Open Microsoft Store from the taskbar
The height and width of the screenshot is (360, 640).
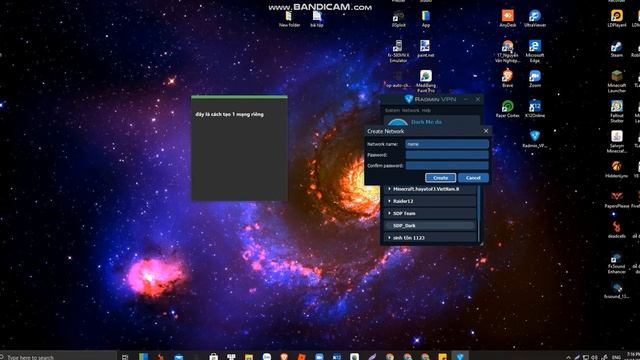[213, 356]
